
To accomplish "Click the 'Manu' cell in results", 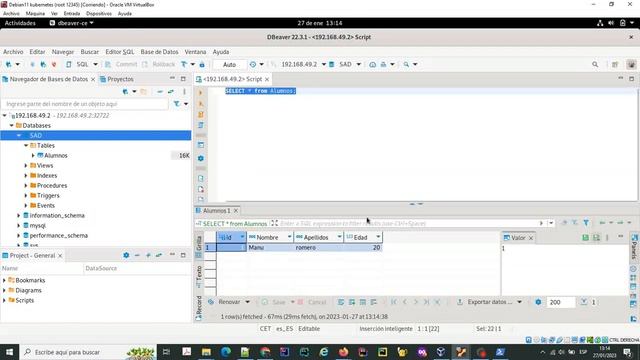I will 270,248.
